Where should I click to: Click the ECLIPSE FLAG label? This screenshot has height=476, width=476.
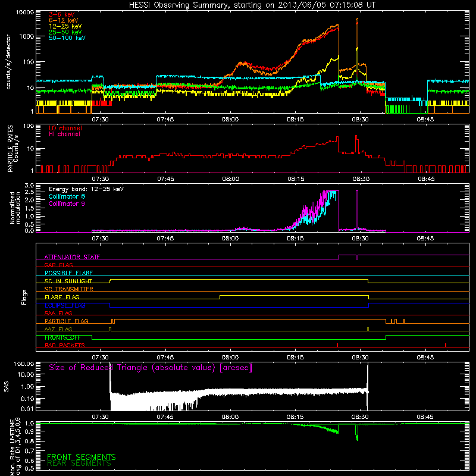(65, 305)
